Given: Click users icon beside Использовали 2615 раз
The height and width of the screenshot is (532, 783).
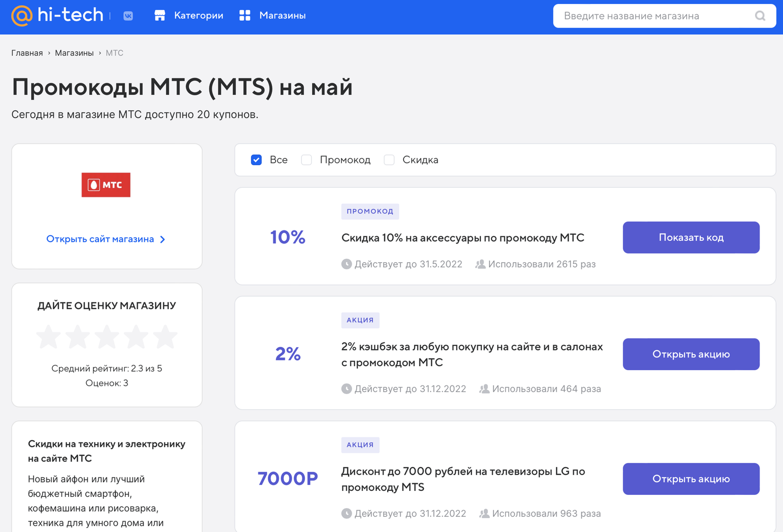Looking at the screenshot, I should pos(481,264).
